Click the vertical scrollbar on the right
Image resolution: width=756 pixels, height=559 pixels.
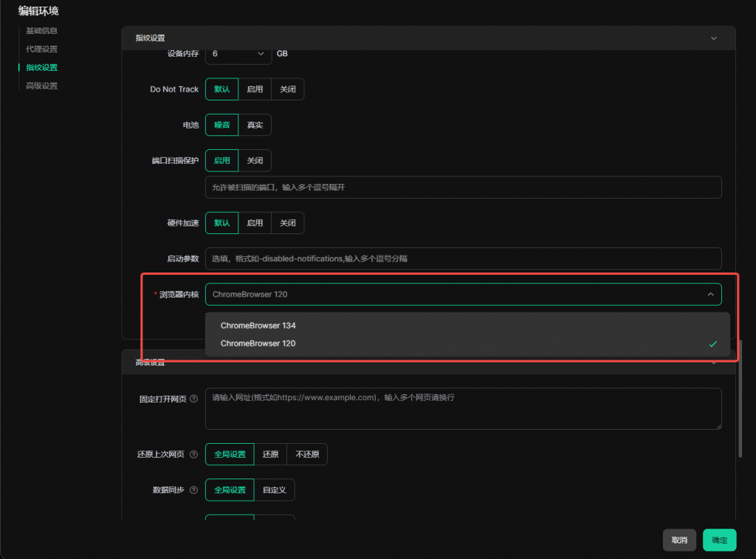pos(740,399)
